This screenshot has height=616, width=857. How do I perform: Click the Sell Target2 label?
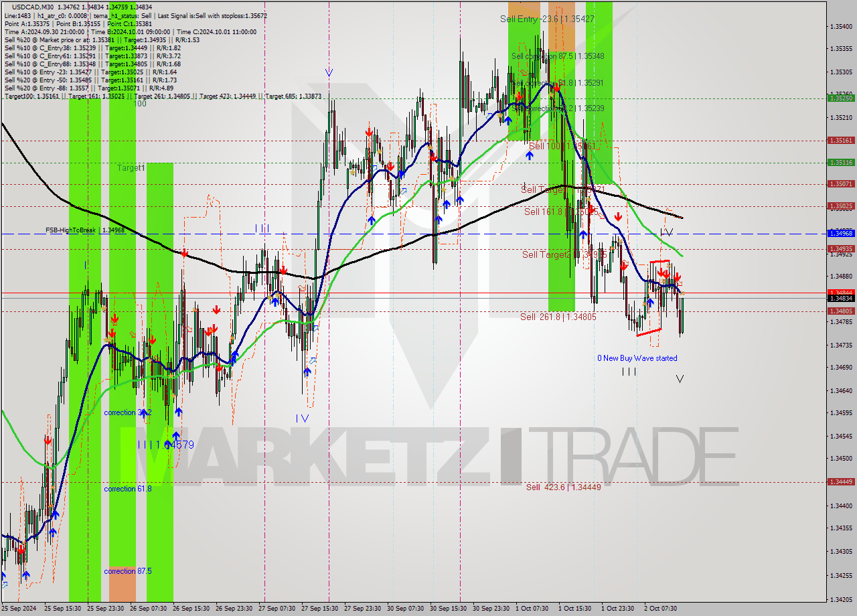point(564,254)
